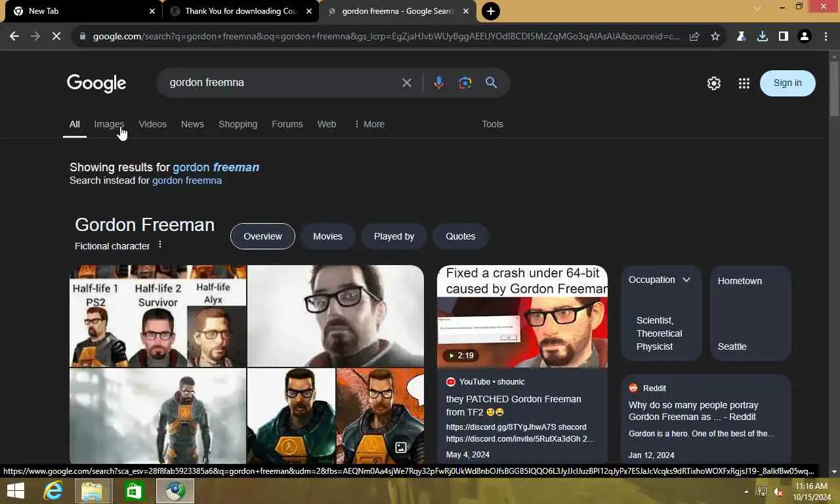Open File Explorer from the taskbar
The height and width of the screenshot is (504, 840).
[x=92, y=491]
